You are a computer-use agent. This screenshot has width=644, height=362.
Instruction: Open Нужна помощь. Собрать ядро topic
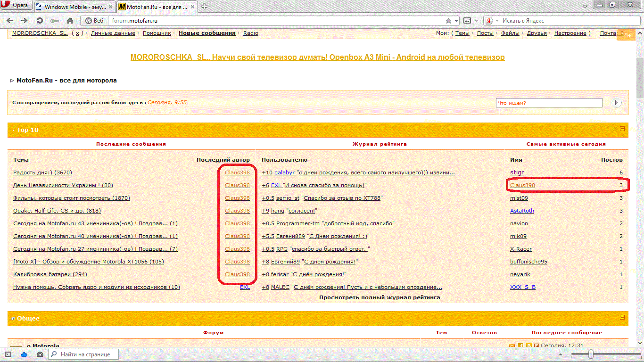pyautogui.click(x=97, y=287)
